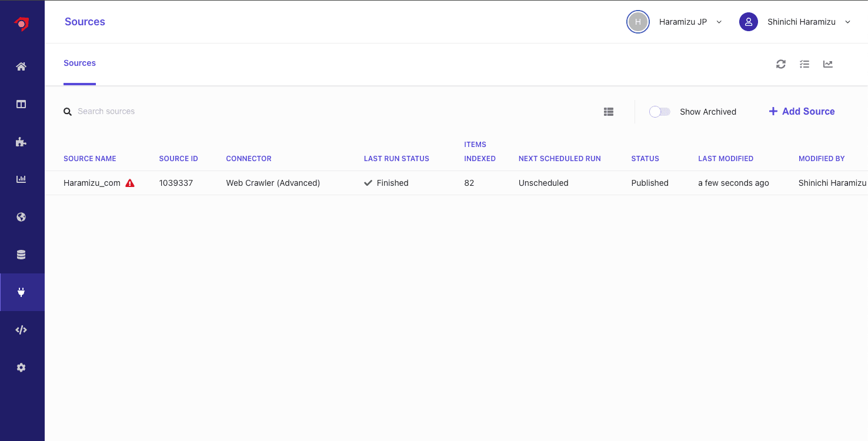Open the Haramizu_com source row
The height and width of the screenshot is (441, 868).
[x=92, y=183]
